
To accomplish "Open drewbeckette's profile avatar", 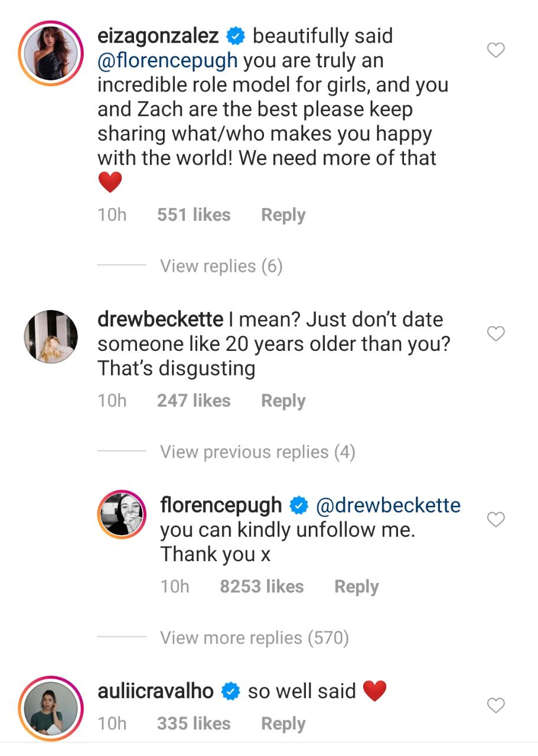I will (x=51, y=336).
